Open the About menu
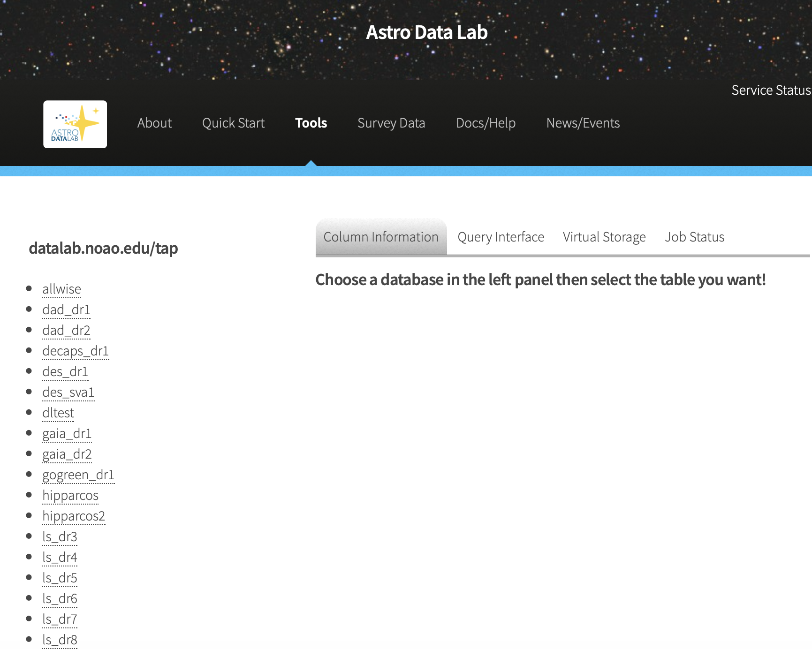 (154, 123)
